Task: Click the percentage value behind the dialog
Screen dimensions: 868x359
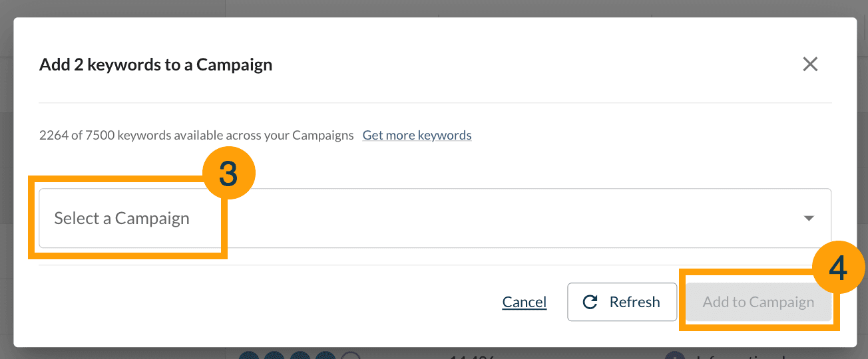Action: tap(471, 356)
